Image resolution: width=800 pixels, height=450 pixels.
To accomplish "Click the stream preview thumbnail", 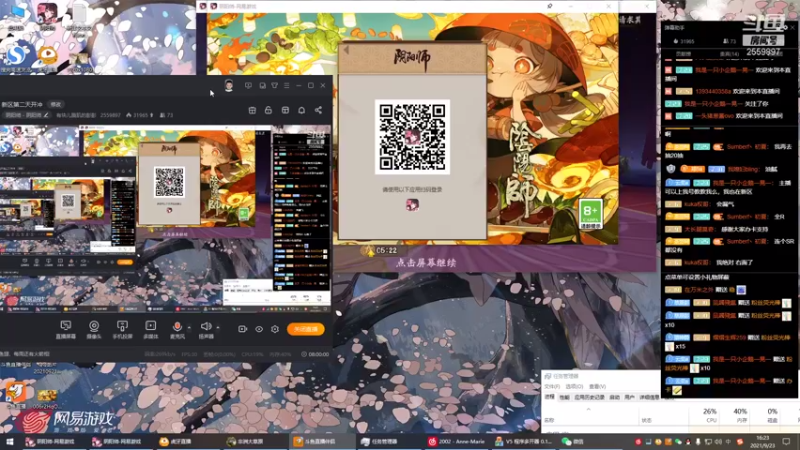I will pyautogui.click(x=165, y=218).
